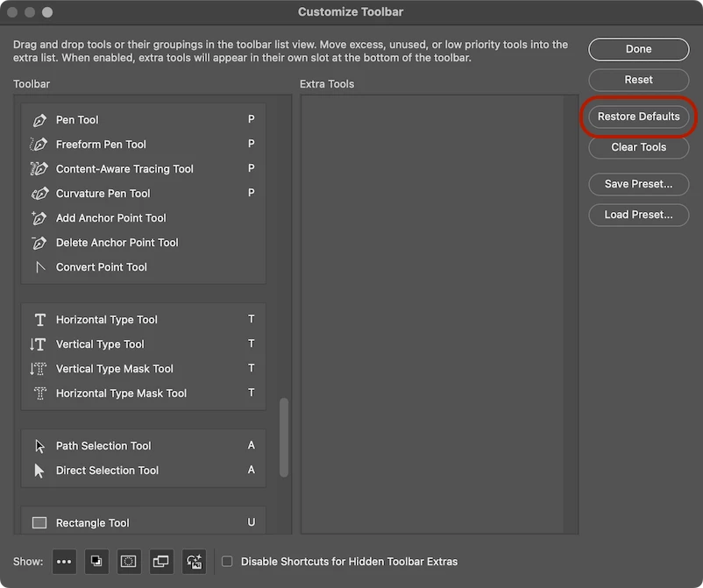703x588 pixels.
Task: Select Horizontal Type Mask Tool text
Action: (121, 393)
